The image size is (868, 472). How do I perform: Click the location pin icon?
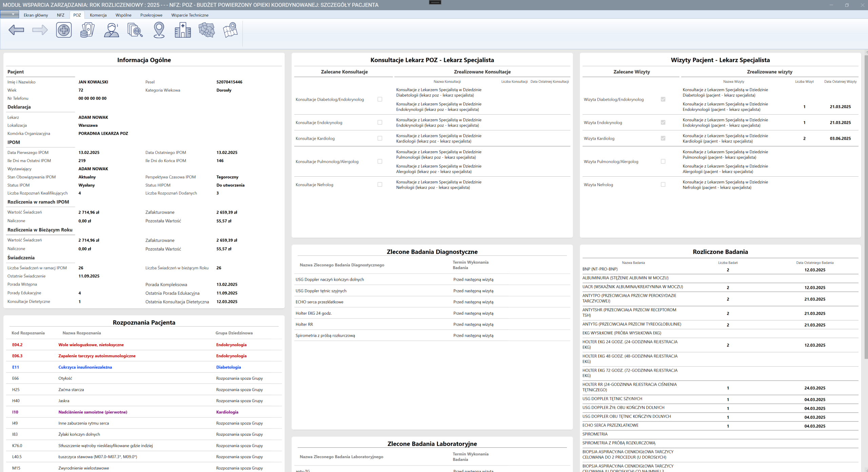[x=159, y=30]
